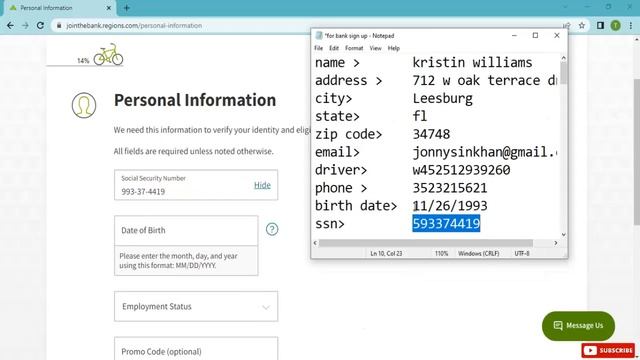Click city value Leesburg in Notepad
The height and width of the screenshot is (360, 640).
coord(442,98)
